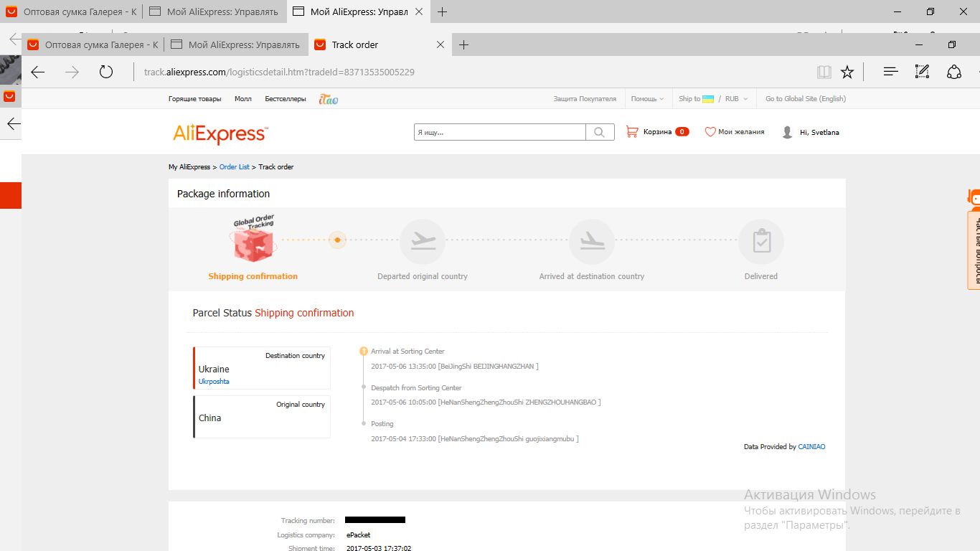Screen dimensions: 980x551
Task: Click Order List breadcrumb link
Action: 235,167
